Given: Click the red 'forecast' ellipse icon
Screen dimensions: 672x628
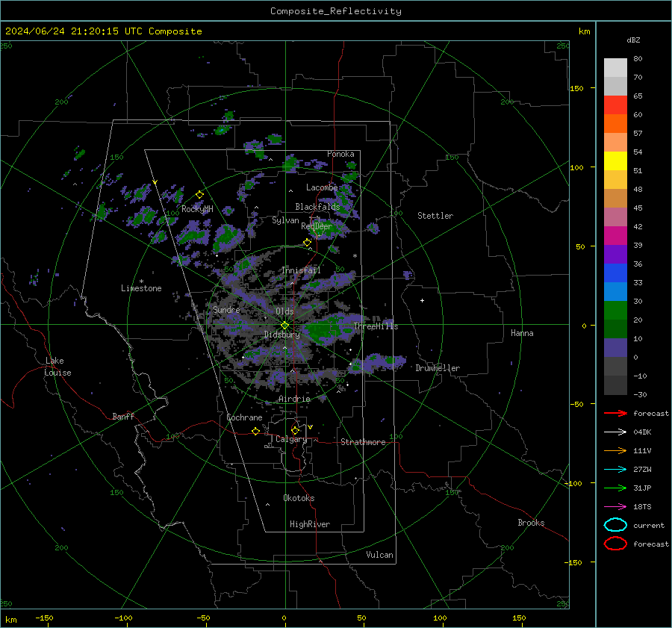Looking at the screenshot, I should 615,544.
